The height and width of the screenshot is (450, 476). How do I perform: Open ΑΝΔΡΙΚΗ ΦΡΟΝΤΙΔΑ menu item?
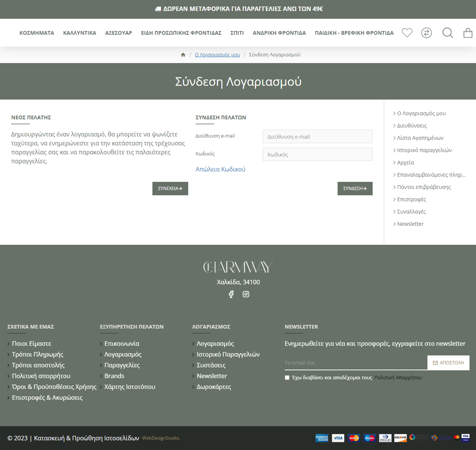pos(279,33)
